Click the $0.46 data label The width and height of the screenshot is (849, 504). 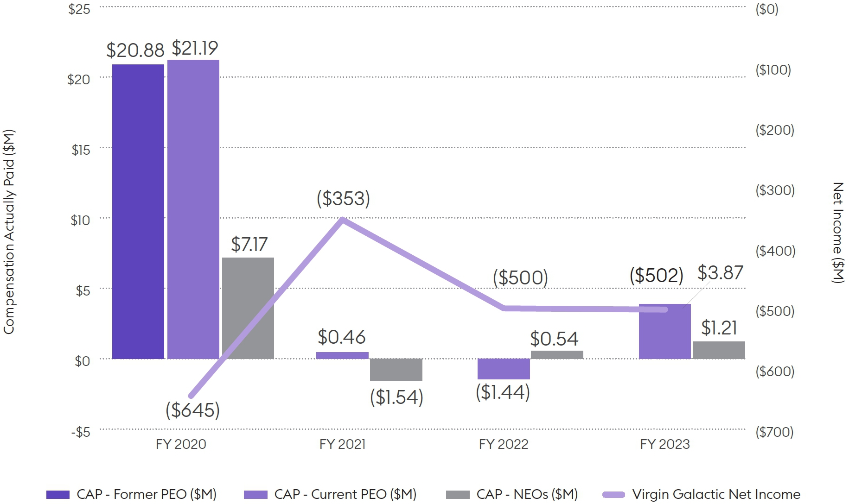click(x=342, y=337)
